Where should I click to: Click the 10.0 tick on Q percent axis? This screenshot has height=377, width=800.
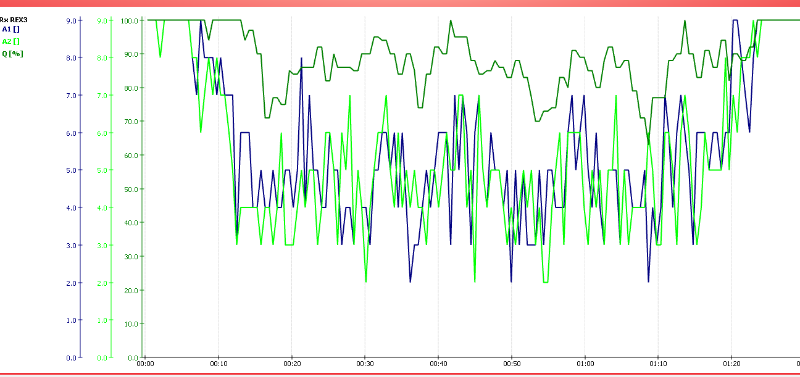click(130, 323)
